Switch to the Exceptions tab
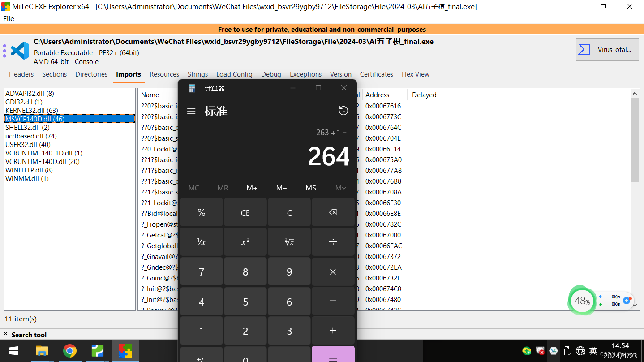Viewport: 644px width, 362px height. pos(305,74)
